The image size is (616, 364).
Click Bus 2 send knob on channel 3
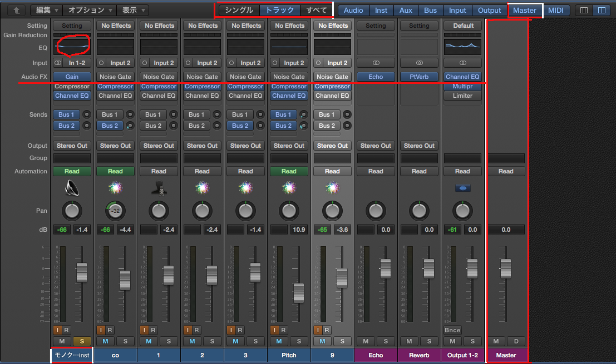coord(260,126)
